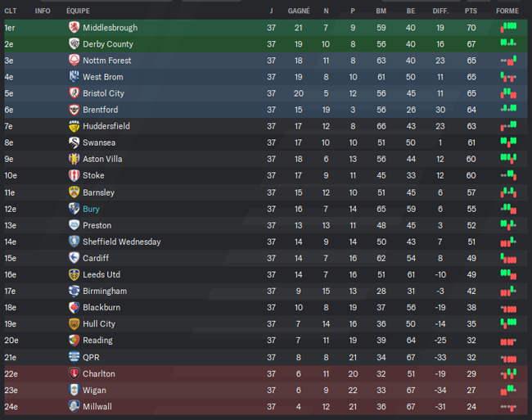Open the highlighted Bury team link
Viewport: 532px width, 420px height.
[91, 209]
